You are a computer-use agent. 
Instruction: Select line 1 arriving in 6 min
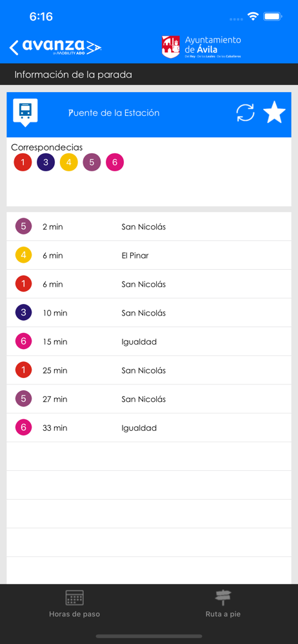pos(149,284)
